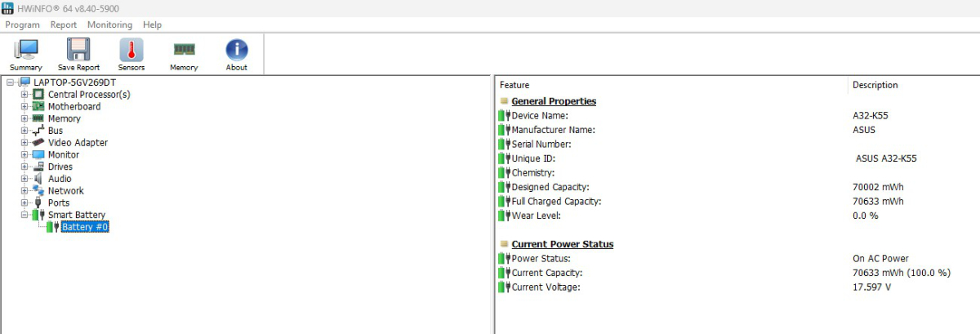Select the Video Adapter tree node

coord(78,143)
